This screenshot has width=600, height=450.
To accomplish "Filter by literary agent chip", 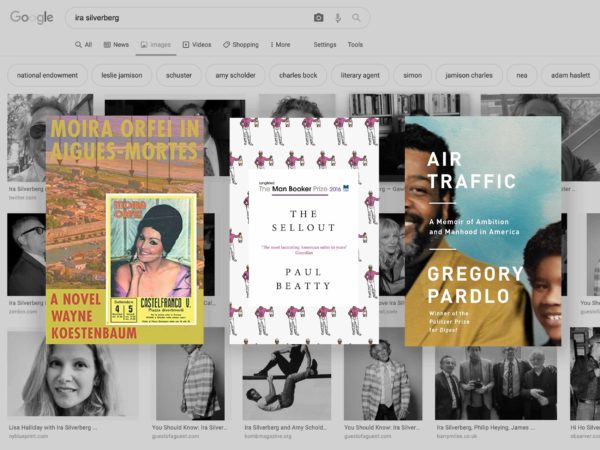I will (x=360, y=75).
